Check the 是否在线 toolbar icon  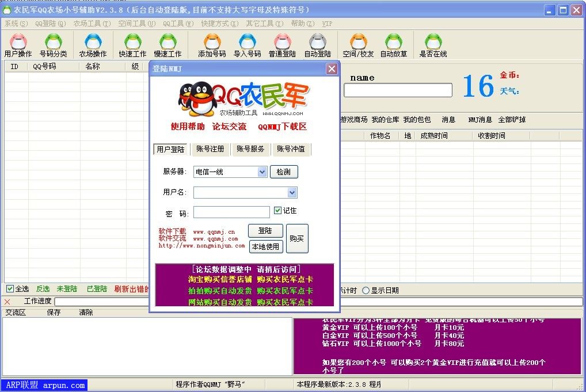tap(433, 45)
